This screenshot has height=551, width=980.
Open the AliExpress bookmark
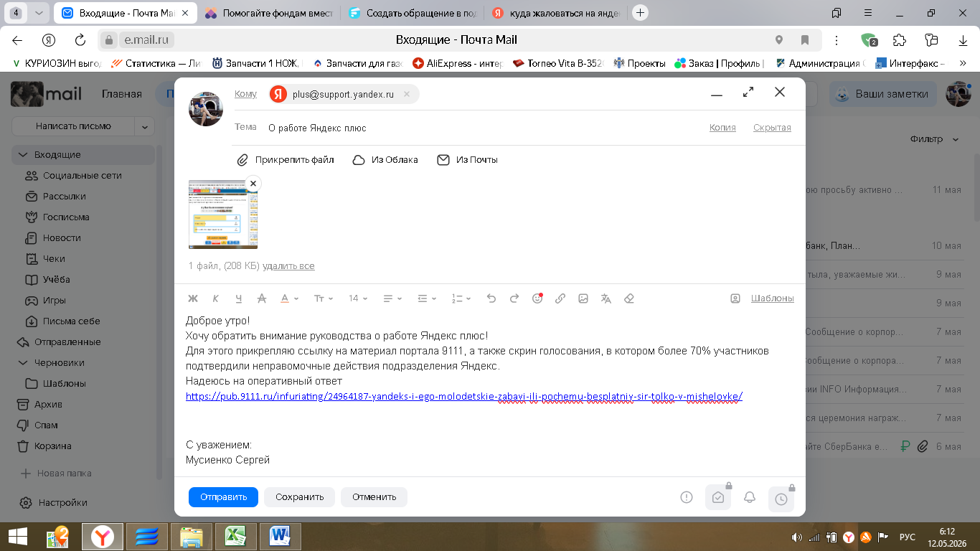pos(457,63)
